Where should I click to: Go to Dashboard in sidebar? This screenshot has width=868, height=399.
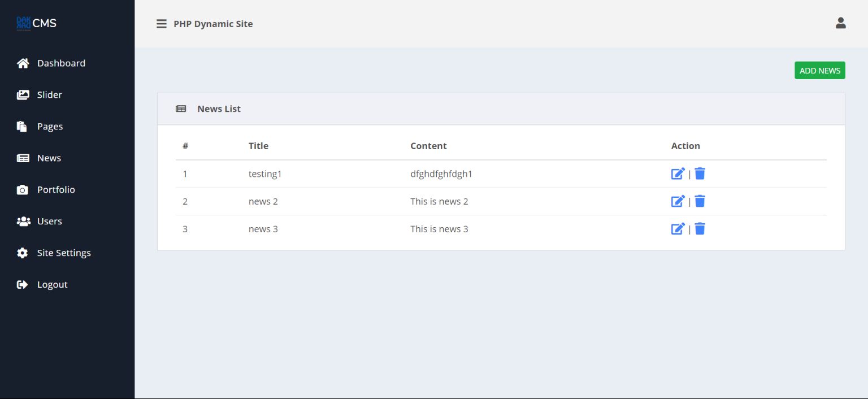60,63
